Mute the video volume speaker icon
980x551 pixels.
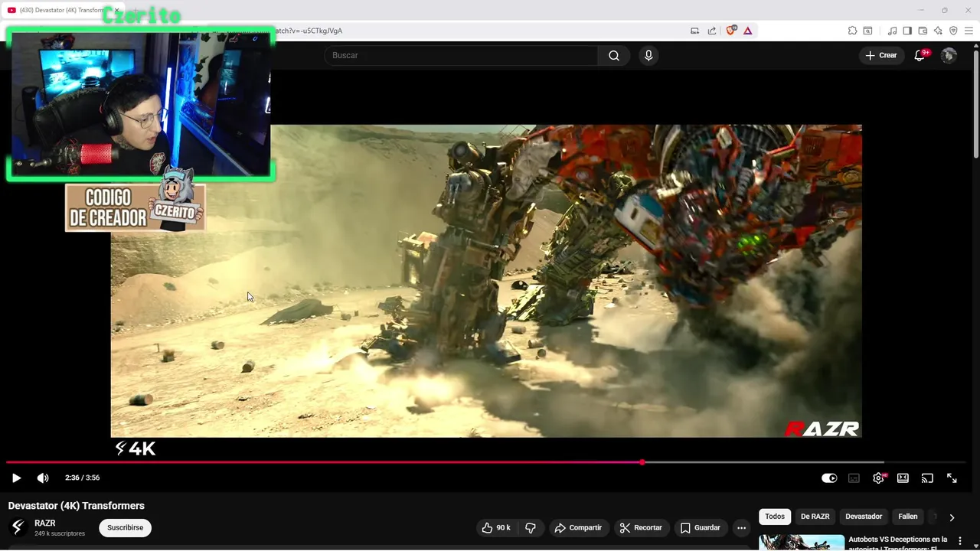pos(43,478)
